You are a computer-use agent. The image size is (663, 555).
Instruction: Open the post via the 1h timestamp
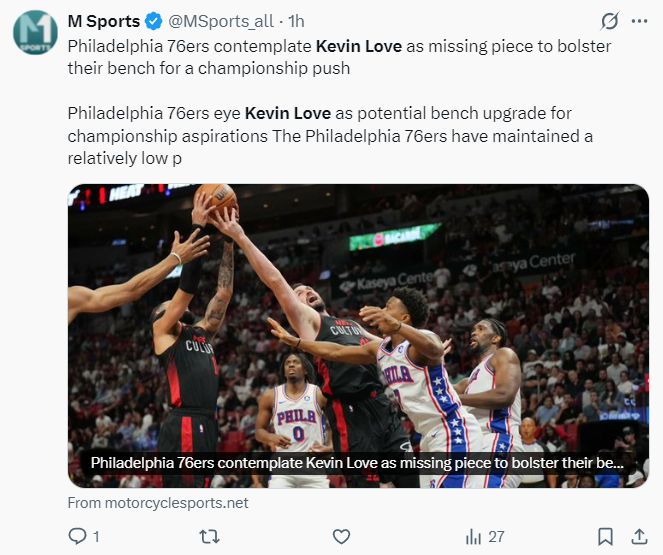(x=296, y=21)
